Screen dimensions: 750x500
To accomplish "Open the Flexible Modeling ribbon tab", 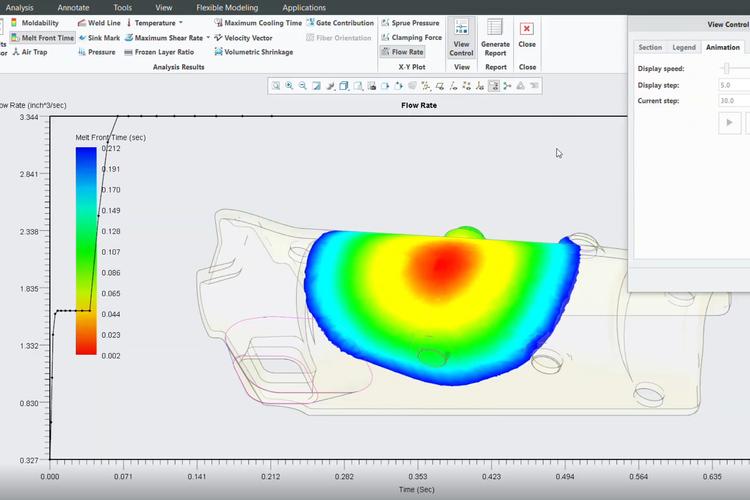I will tap(227, 7).
